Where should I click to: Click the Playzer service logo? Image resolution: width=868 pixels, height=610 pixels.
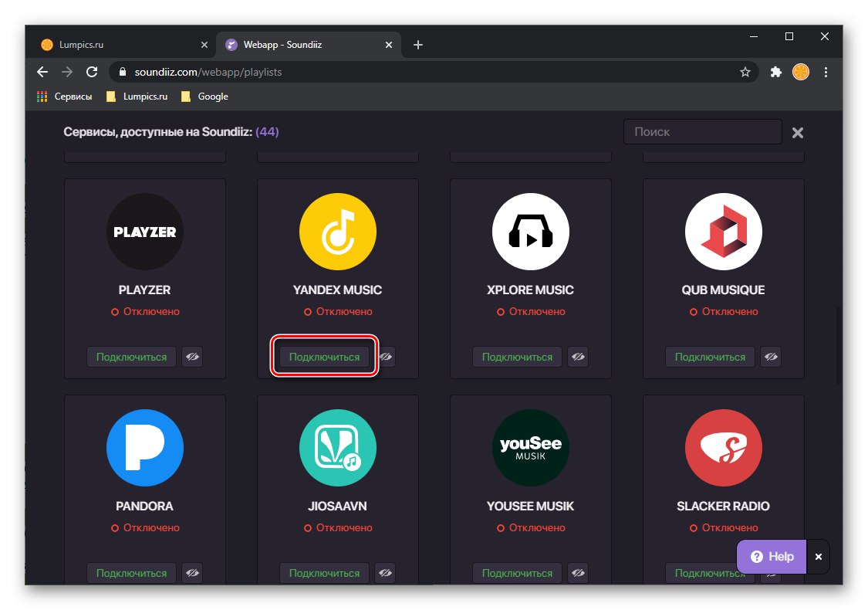point(144,231)
